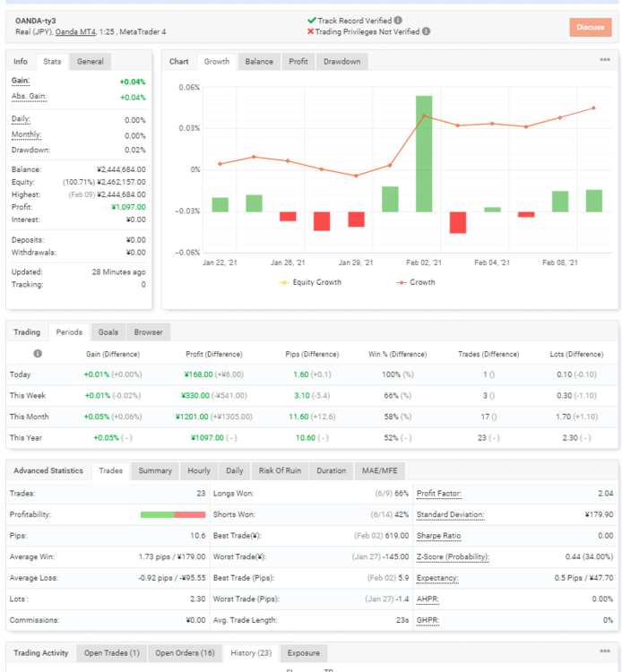Open the Oanda MT4 broker link
The image size is (622, 672).
[x=75, y=31]
